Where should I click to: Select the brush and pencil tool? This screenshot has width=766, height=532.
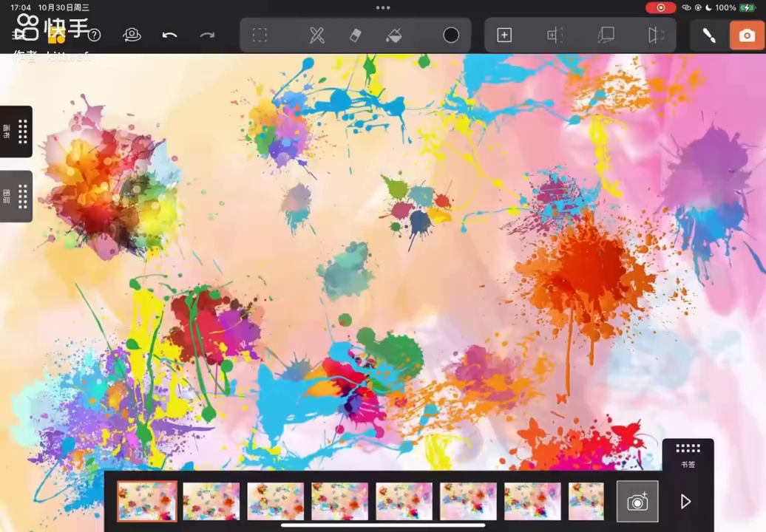(x=316, y=35)
